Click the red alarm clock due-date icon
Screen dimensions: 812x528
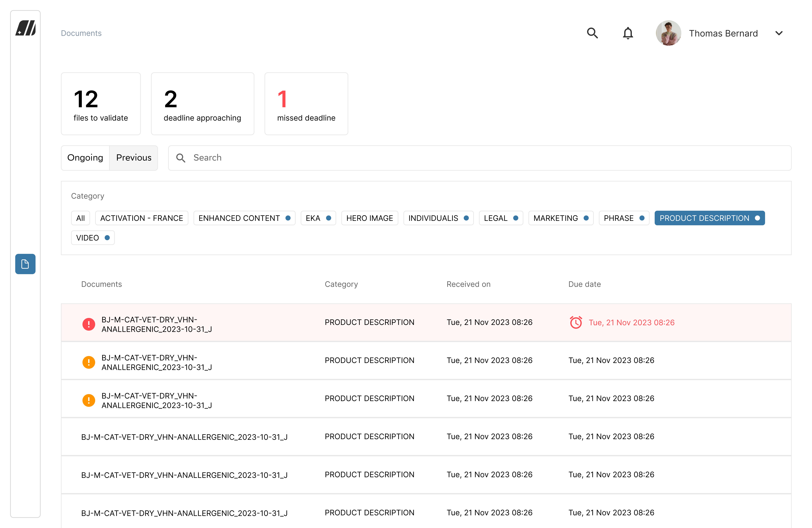576,322
